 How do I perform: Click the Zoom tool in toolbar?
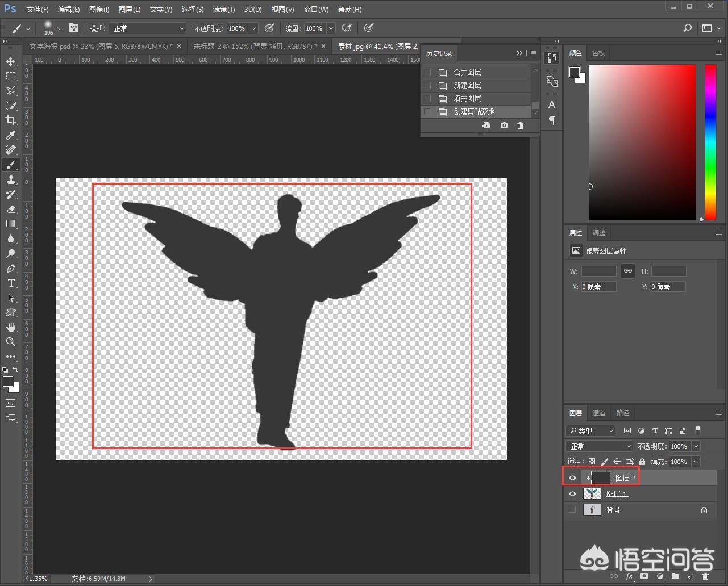[11, 342]
